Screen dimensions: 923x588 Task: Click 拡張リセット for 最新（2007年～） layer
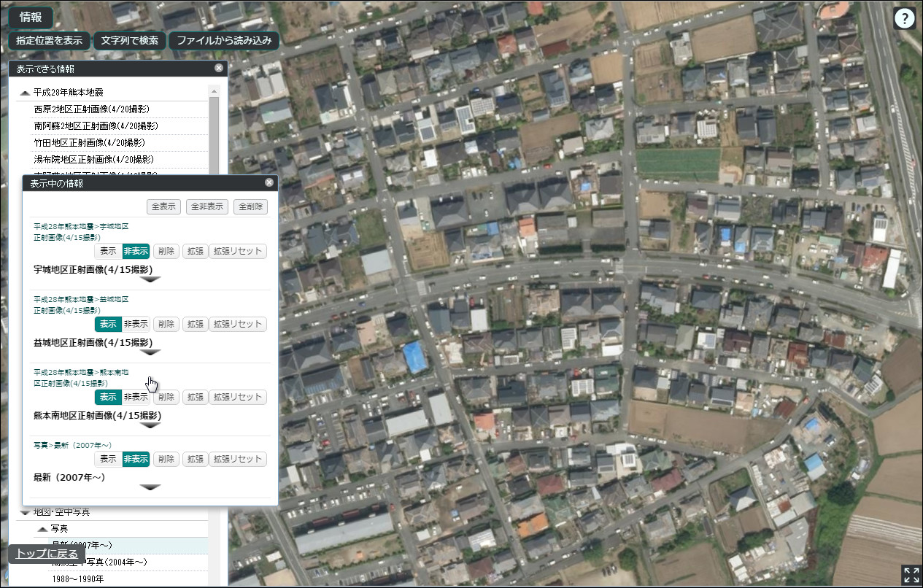tap(238, 459)
